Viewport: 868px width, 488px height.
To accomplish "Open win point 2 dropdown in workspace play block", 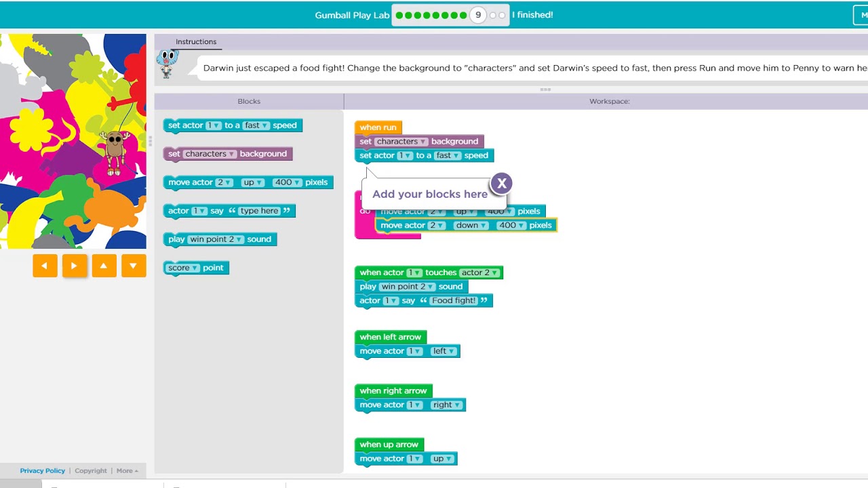I will click(407, 287).
